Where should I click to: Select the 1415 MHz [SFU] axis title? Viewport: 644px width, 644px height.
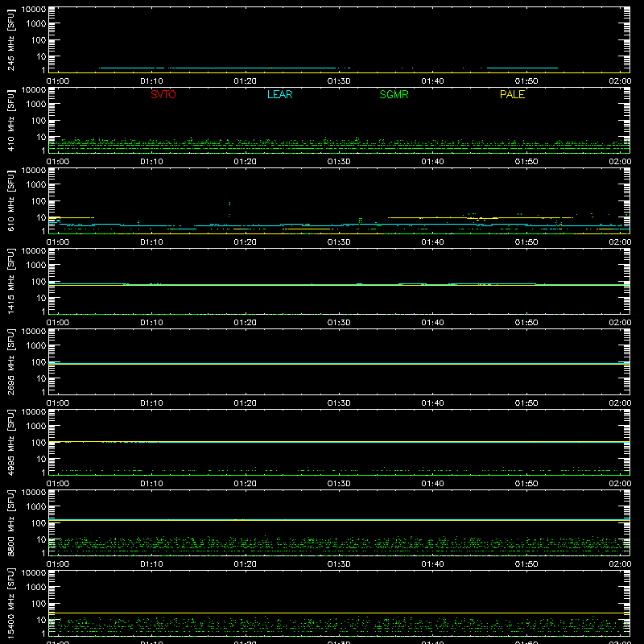(10, 281)
